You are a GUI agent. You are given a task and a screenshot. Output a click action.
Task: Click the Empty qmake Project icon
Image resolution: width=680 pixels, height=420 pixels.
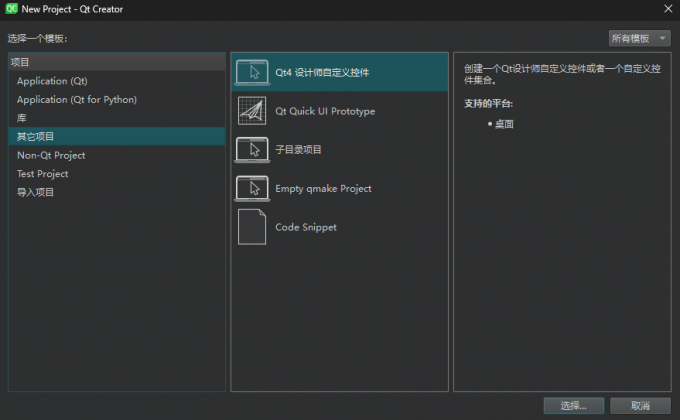click(252, 188)
